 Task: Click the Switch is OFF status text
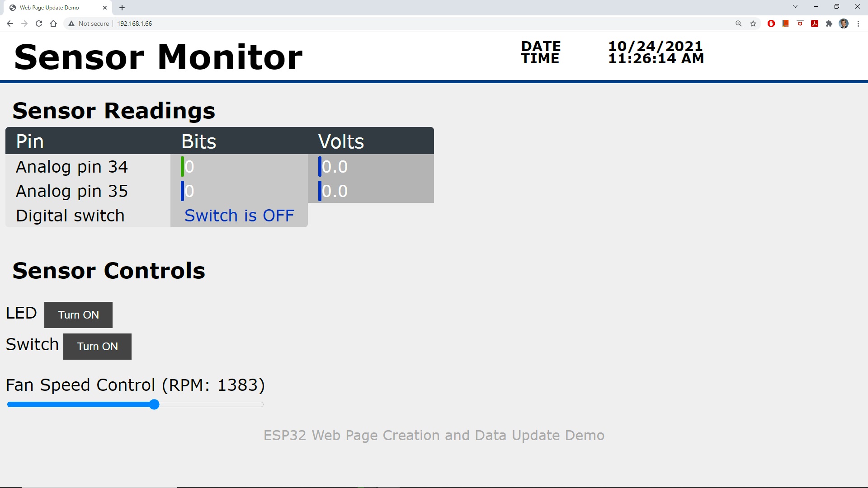[x=239, y=216]
